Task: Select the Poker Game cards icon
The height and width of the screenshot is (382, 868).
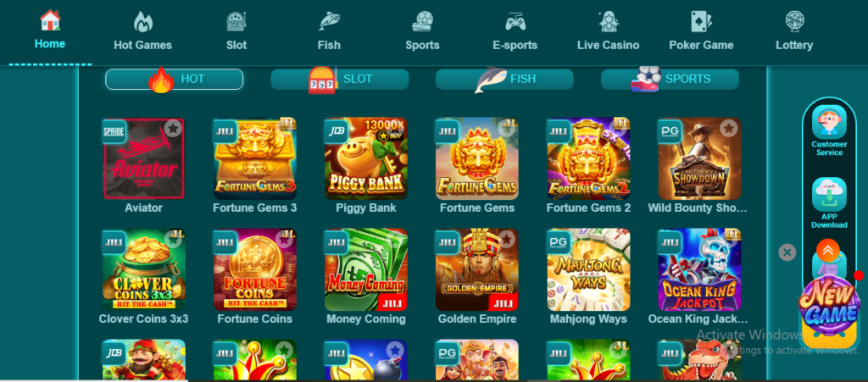Action: (x=701, y=22)
